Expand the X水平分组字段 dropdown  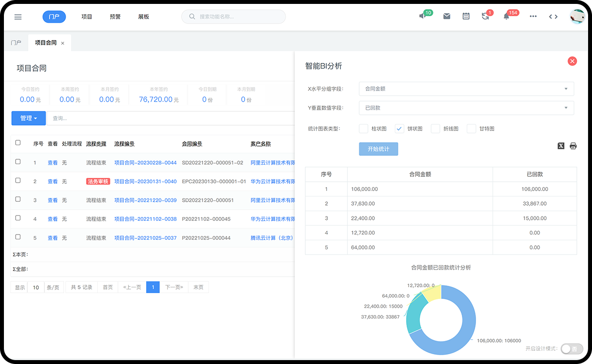click(466, 89)
